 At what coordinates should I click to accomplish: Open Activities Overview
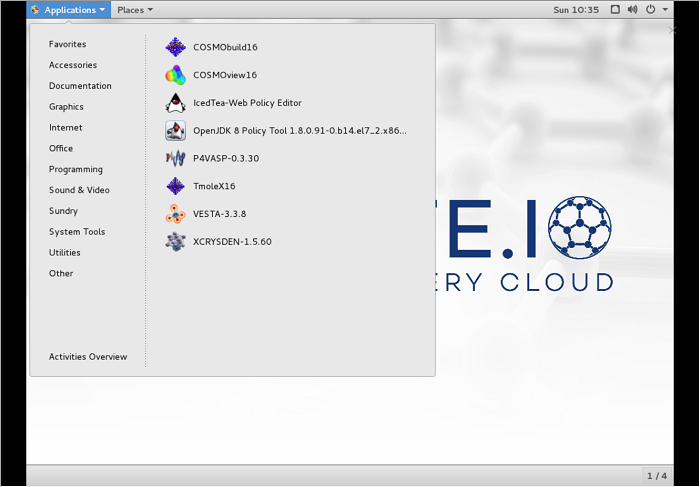click(x=88, y=357)
